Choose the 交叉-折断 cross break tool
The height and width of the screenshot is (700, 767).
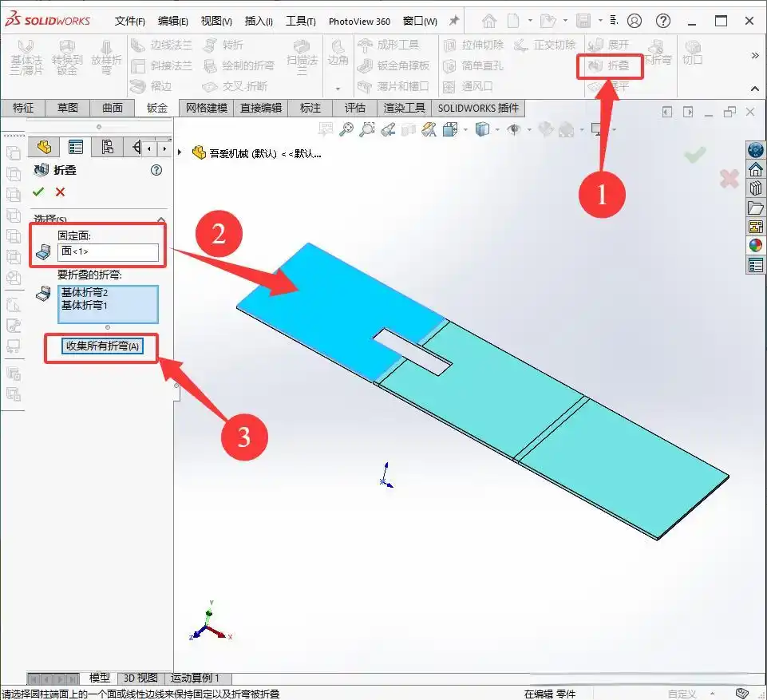point(235,86)
